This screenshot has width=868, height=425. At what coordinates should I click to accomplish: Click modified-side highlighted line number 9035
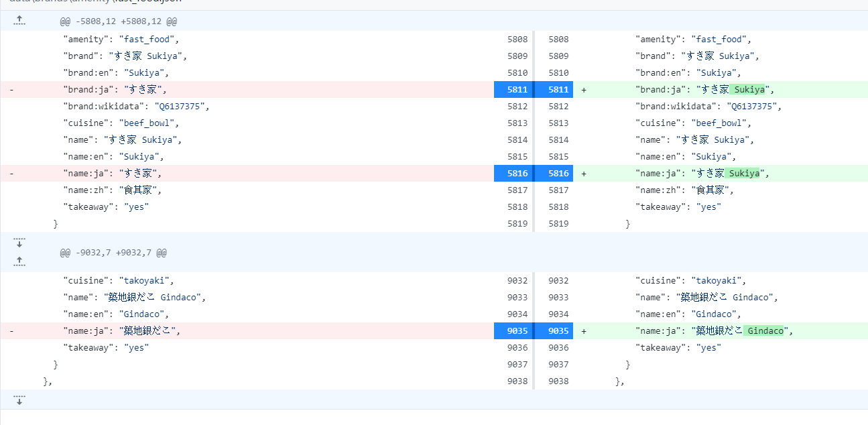[x=554, y=330]
